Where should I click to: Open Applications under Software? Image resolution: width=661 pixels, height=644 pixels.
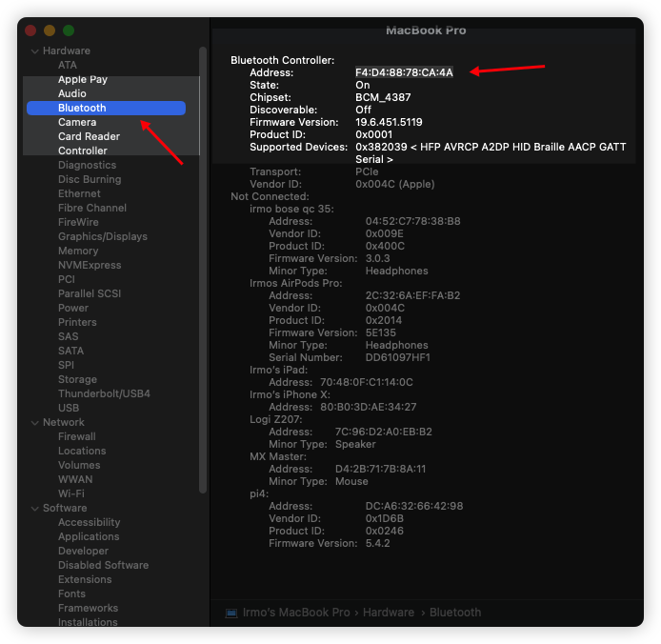pos(89,537)
